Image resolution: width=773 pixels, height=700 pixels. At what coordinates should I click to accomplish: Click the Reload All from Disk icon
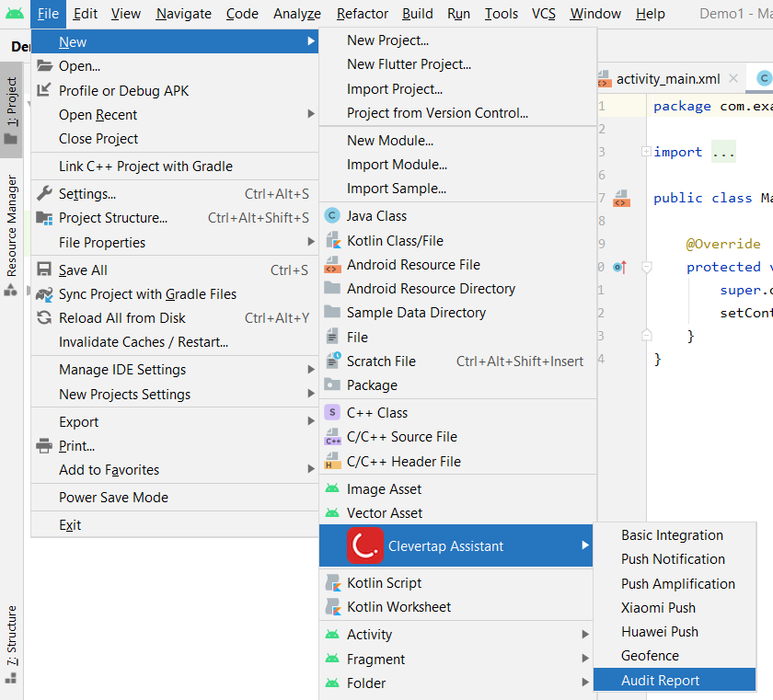click(44, 317)
